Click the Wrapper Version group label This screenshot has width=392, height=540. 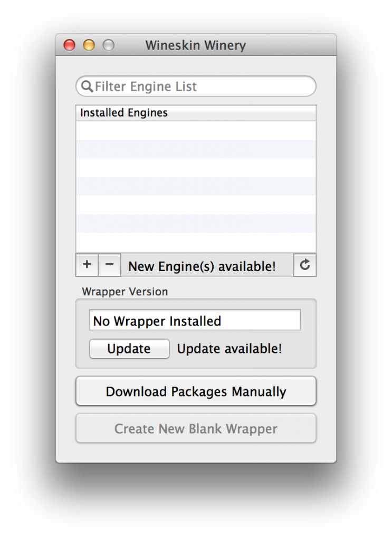pyautogui.click(x=125, y=292)
